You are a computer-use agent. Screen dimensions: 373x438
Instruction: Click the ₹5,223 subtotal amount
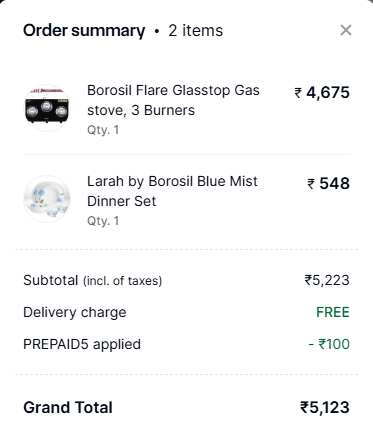327,280
